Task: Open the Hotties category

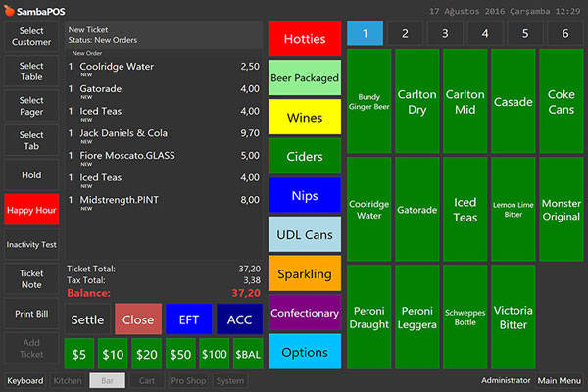Action: pos(304,39)
